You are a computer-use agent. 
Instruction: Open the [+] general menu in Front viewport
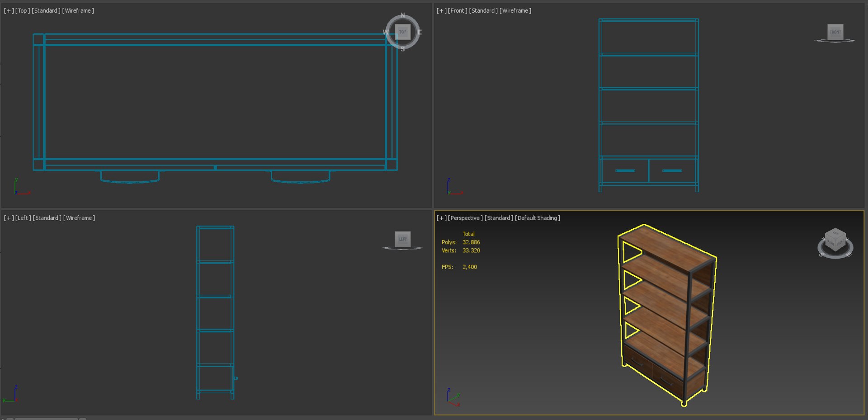coord(441,10)
